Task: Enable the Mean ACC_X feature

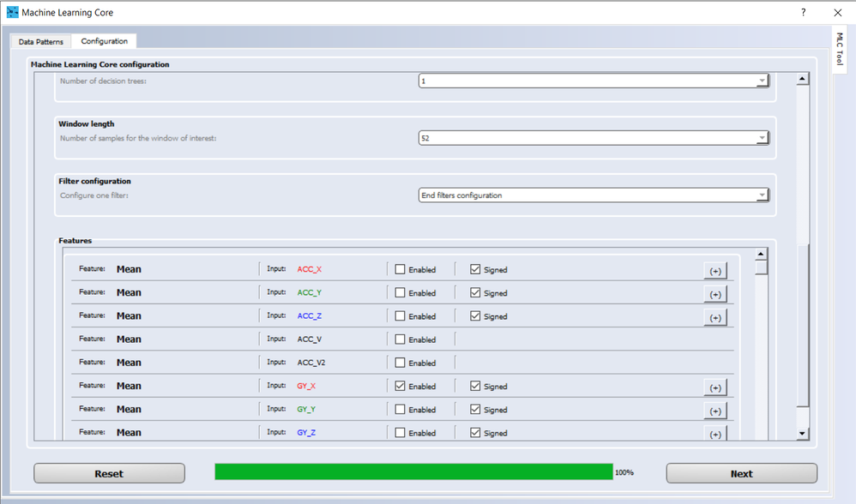Action: pyautogui.click(x=401, y=269)
